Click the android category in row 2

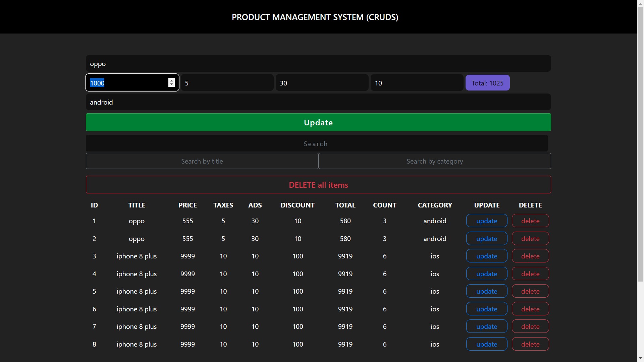tap(435, 239)
